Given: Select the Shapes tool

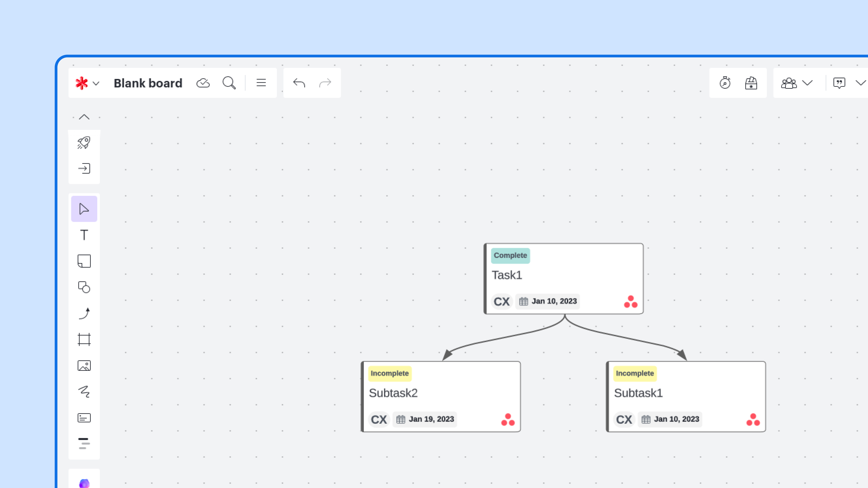Looking at the screenshot, I should pyautogui.click(x=84, y=287).
